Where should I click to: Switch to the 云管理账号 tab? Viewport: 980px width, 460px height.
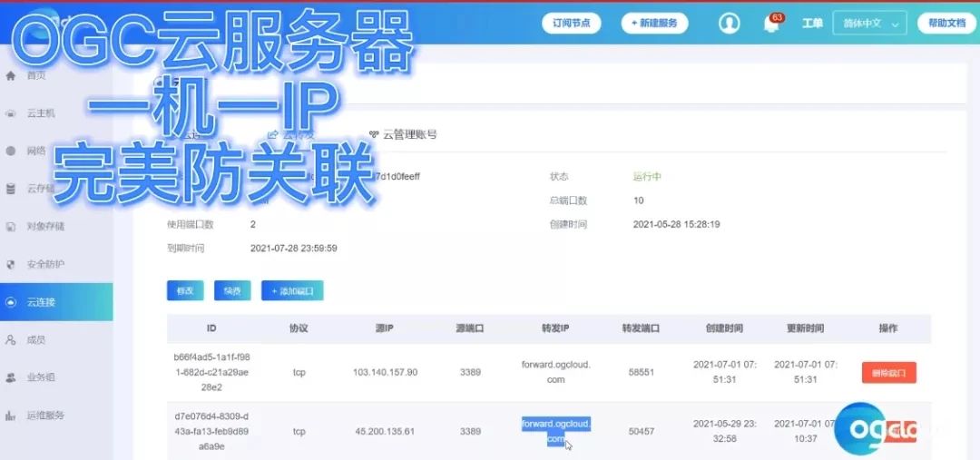[403, 133]
